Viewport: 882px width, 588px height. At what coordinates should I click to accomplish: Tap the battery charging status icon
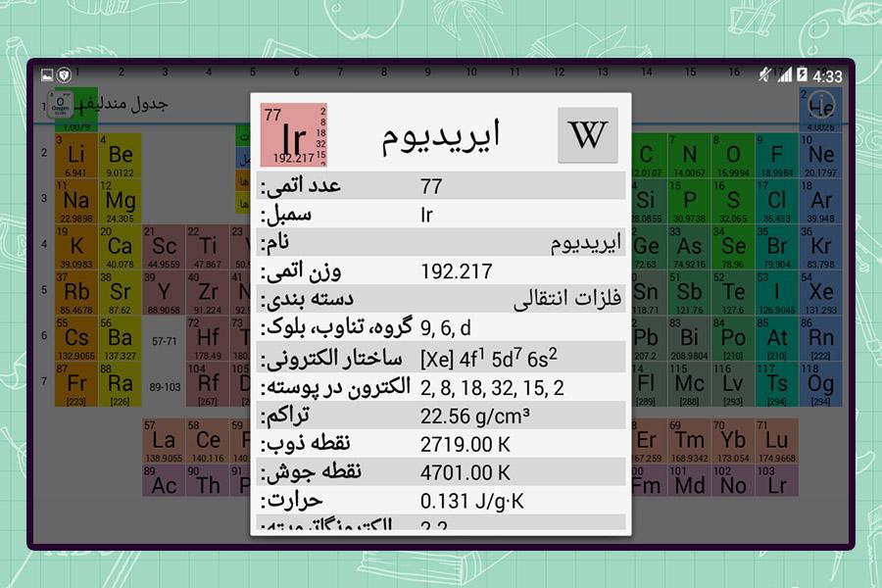[x=802, y=74]
